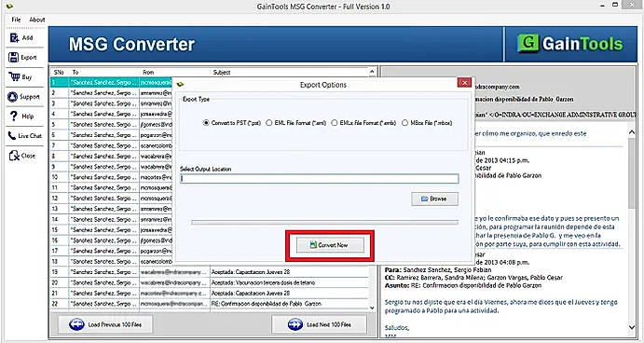Select row 20 Vacunacion tercera dosis
Image resolution: width=644 pixels, height=343 pixels.
210,282
